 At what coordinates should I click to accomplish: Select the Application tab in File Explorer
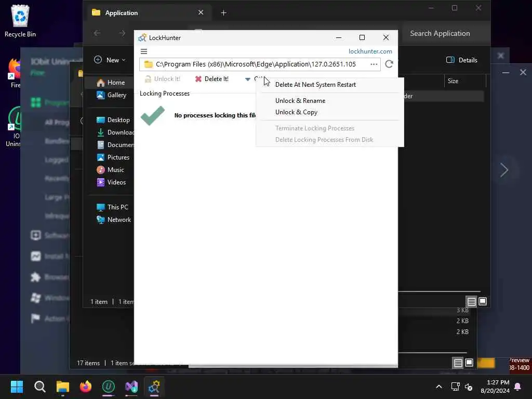(148, 13)
